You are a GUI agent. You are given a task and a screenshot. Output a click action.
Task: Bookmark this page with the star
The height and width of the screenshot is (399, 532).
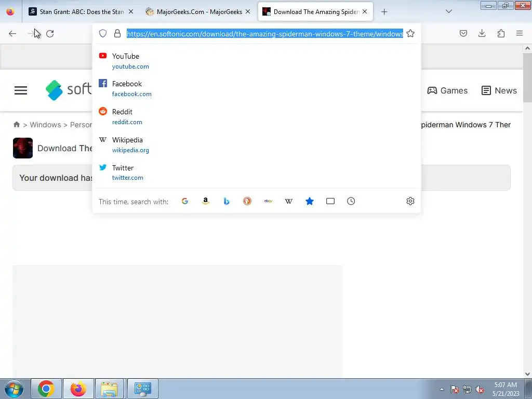click(x=410, y=33)
